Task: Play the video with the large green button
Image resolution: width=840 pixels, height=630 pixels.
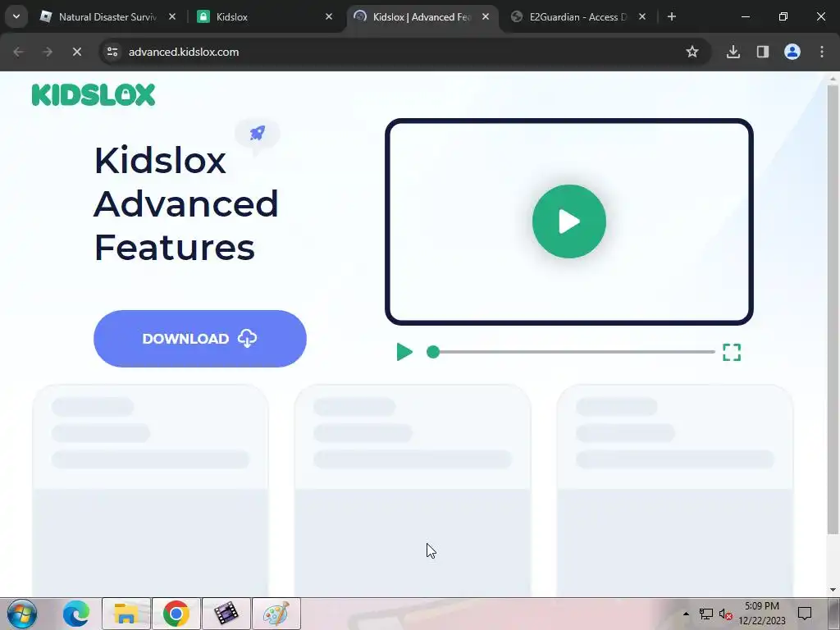Action: click(569, 221)
